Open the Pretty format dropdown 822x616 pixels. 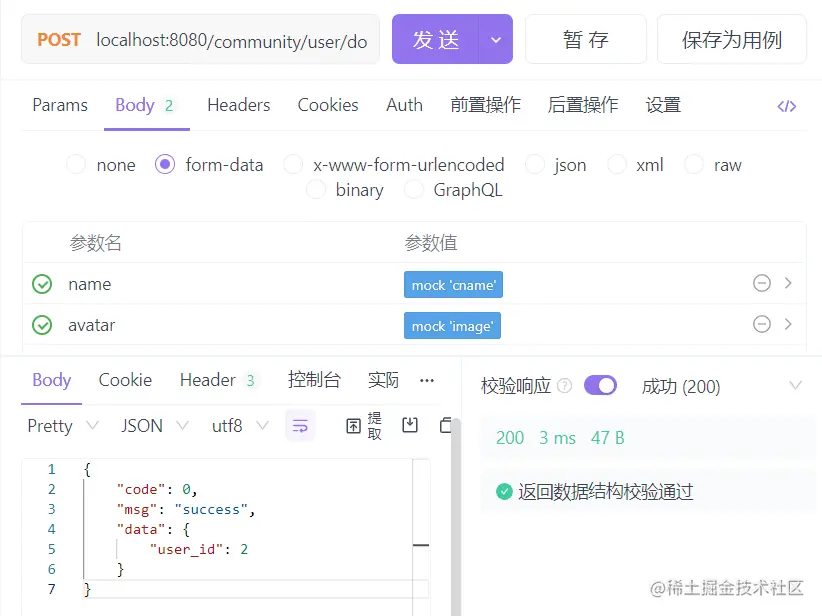tap(63, 426)
